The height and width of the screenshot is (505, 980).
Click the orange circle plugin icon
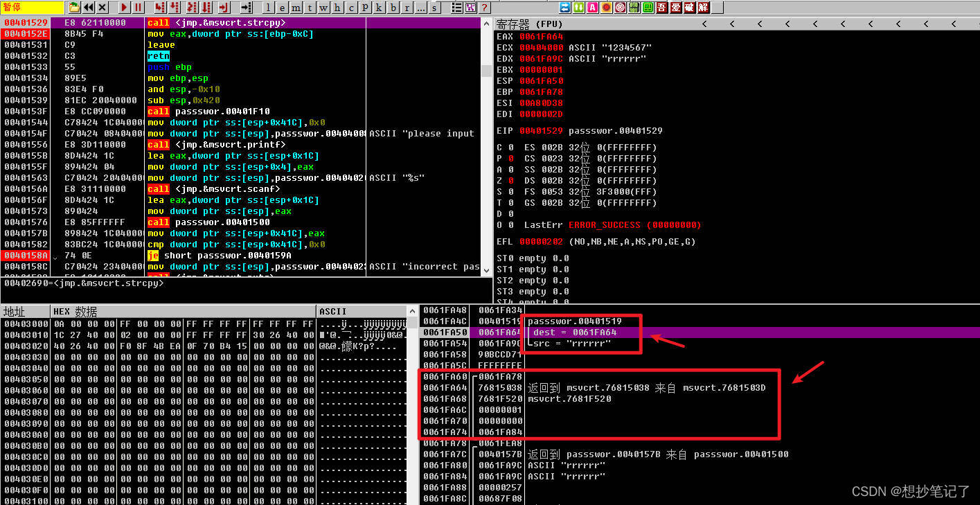606,8
